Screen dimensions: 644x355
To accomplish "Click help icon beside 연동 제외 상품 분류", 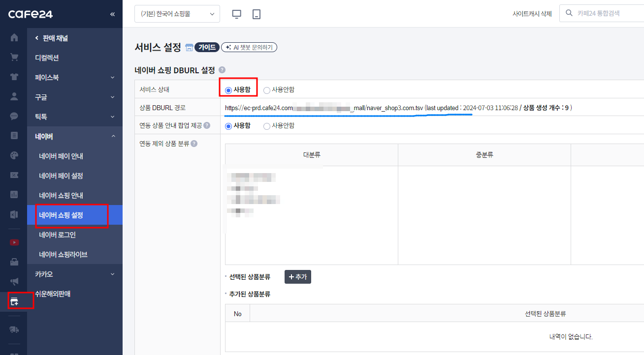I will pos(194,144).
